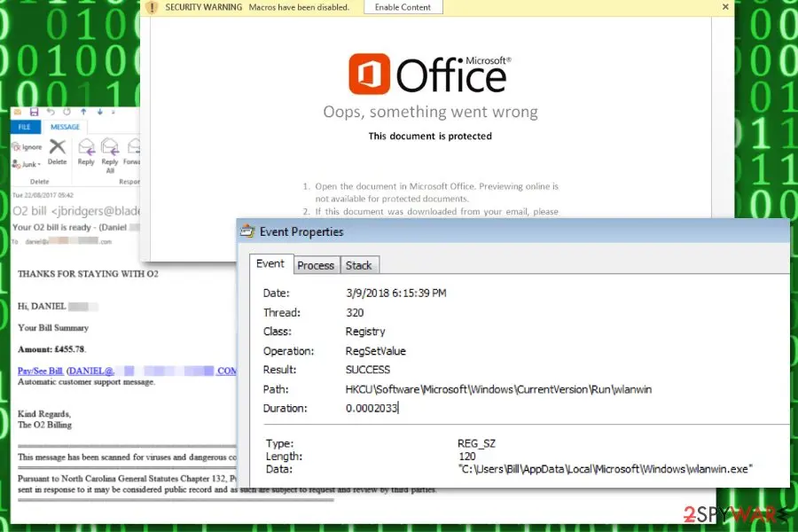Select the MESSAGE ribbon tab

[65, 127]
